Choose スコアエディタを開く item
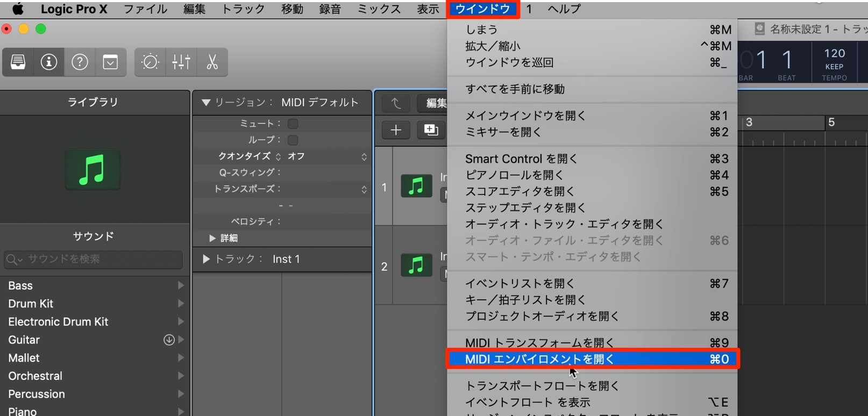The image size is (868, 416). (x=592, y=191)
